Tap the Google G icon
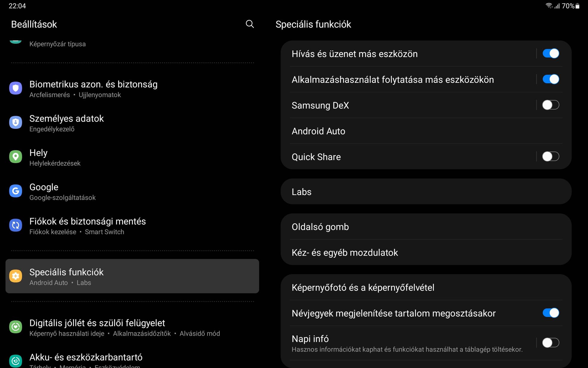The width and height of the screenshot is (588, 368). [x=16, y=191]
